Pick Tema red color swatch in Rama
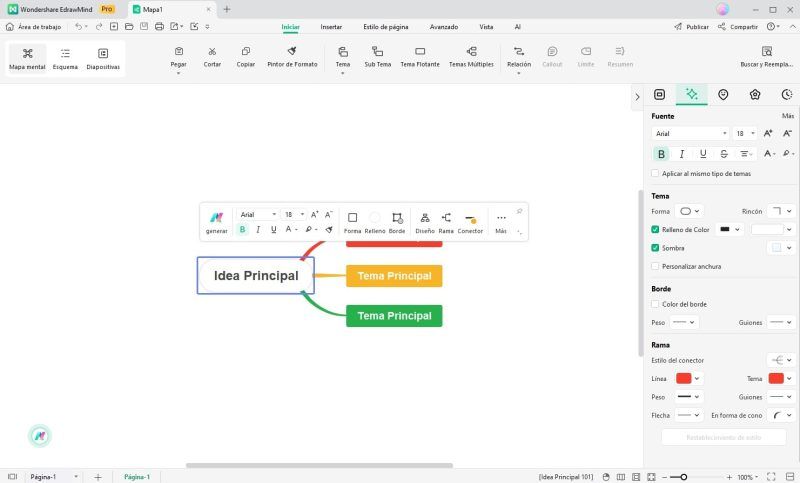 point(776,378)
